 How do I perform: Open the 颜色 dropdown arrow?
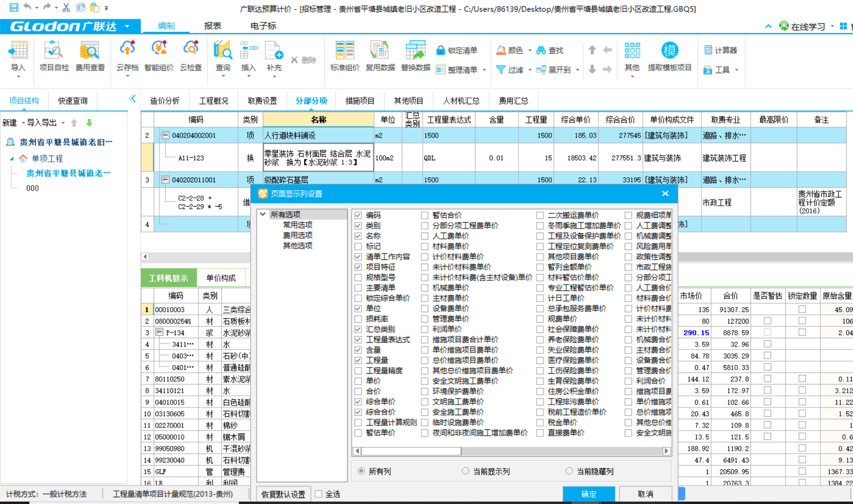(530, 50)
